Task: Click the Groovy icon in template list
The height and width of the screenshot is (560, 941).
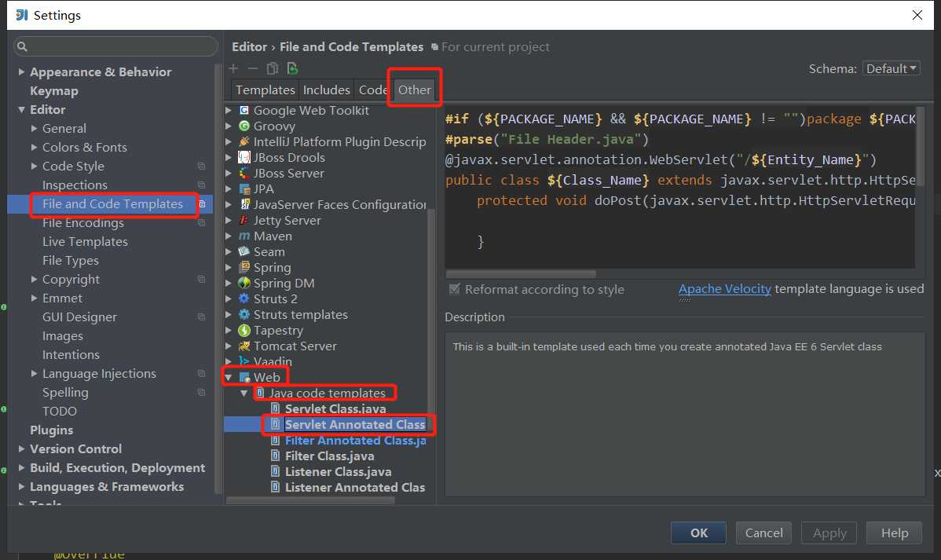Action: coord(244,126)
